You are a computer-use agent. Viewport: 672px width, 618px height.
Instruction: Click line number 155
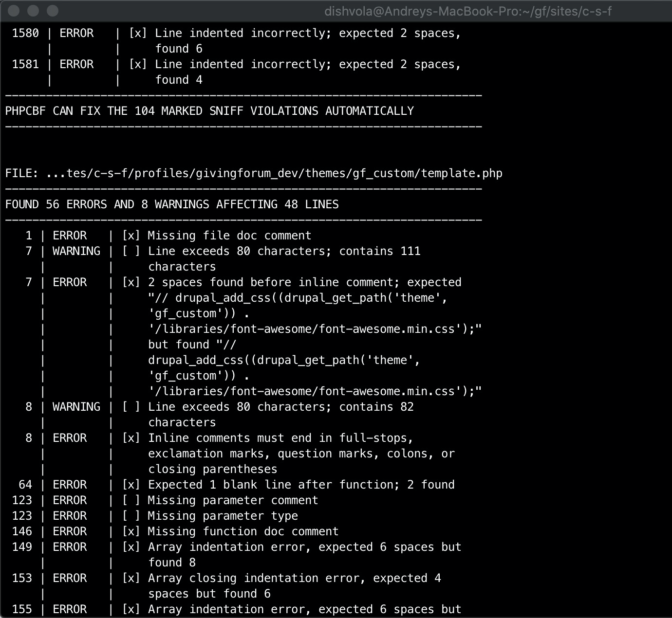pyautogui.click(x=22, y=609)
